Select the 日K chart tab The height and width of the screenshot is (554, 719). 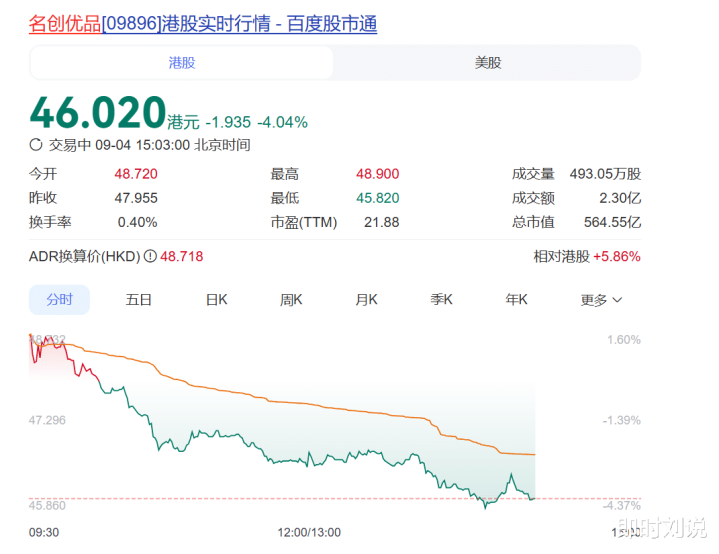216,299
